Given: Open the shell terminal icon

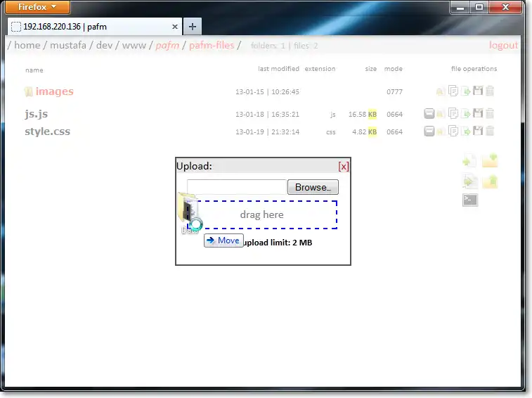Looking at the screenshot, I should tap(470, 200).
